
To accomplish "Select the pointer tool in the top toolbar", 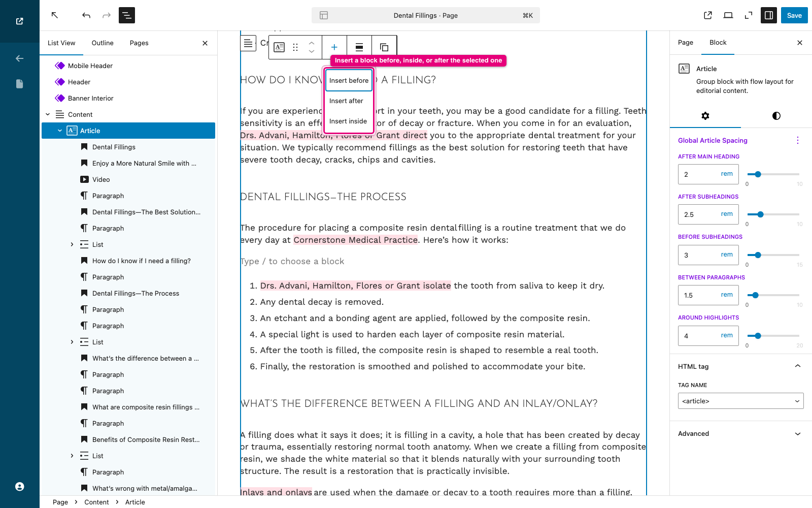I will 55,15.
